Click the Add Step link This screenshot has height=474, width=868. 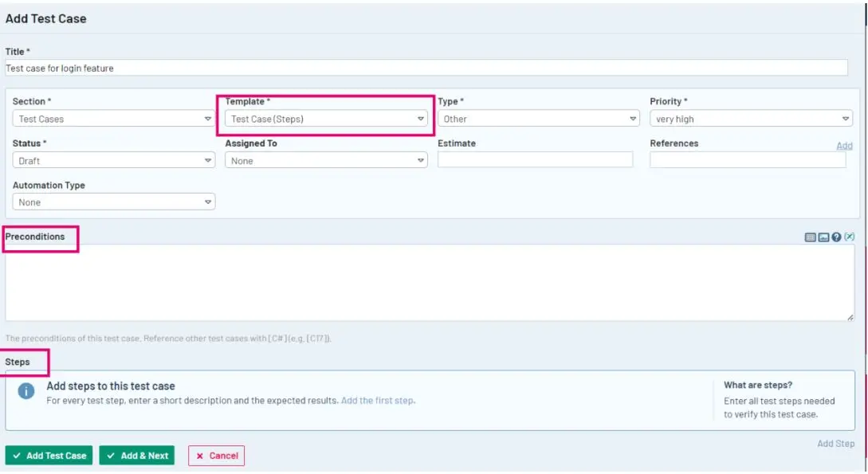[835, 444]
